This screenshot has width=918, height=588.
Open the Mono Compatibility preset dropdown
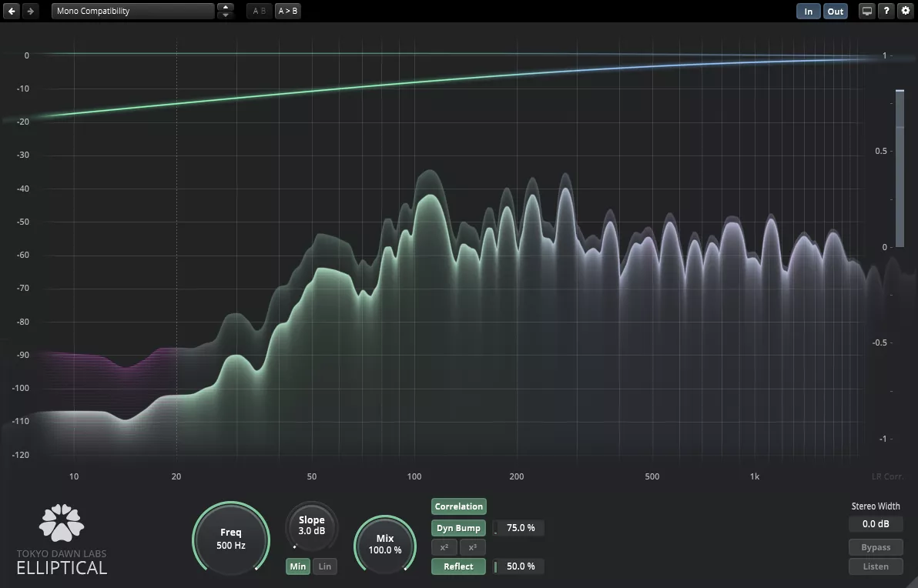132,12
